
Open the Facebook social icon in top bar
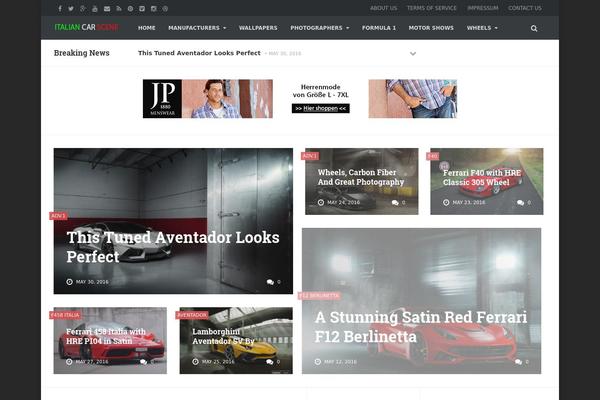(60, 8)
